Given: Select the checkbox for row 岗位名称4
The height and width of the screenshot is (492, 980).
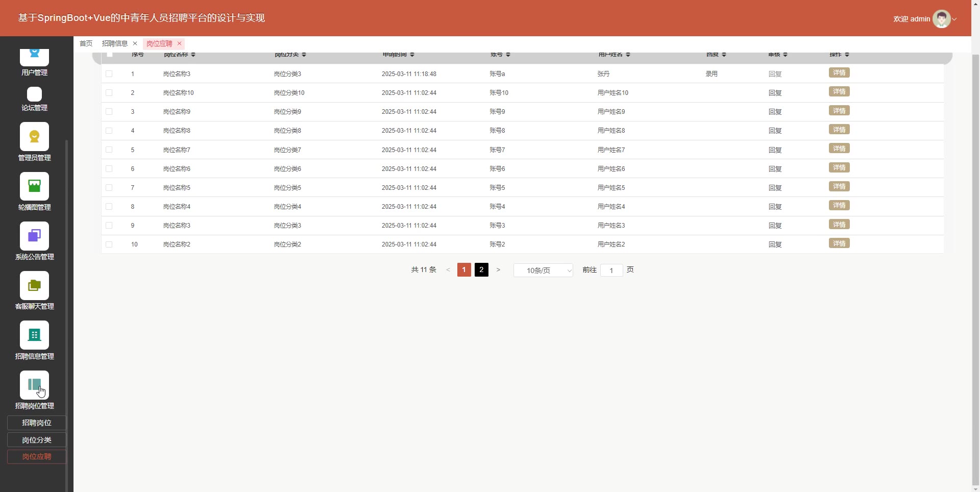Looking at the screenshot, I should pyautogui.click(x=109, y=207).
